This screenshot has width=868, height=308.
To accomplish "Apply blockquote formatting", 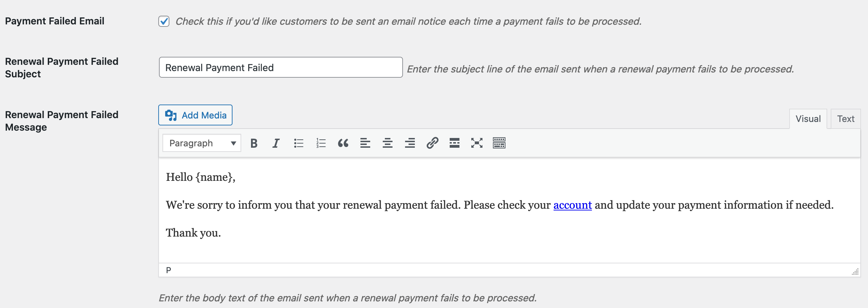I will (x=343, y=143).
